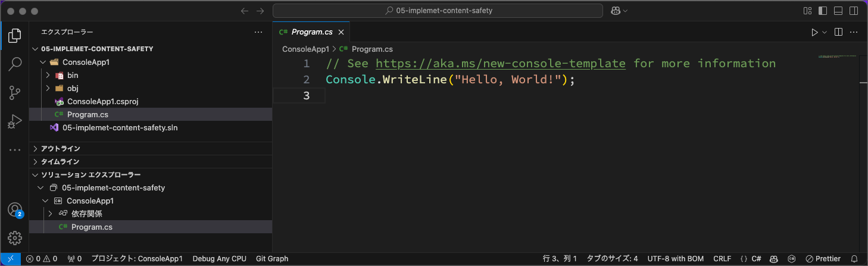The image size is (868, 266).
Task: Show additional views ellipsis in the activity bar
Action: pyautogui.click(x=14, y=150)
